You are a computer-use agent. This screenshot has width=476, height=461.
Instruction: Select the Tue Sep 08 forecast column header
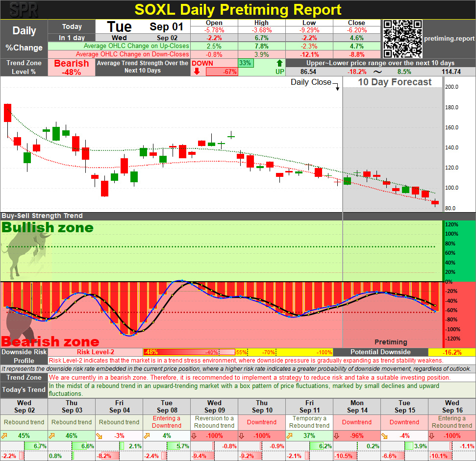[167, 407]
